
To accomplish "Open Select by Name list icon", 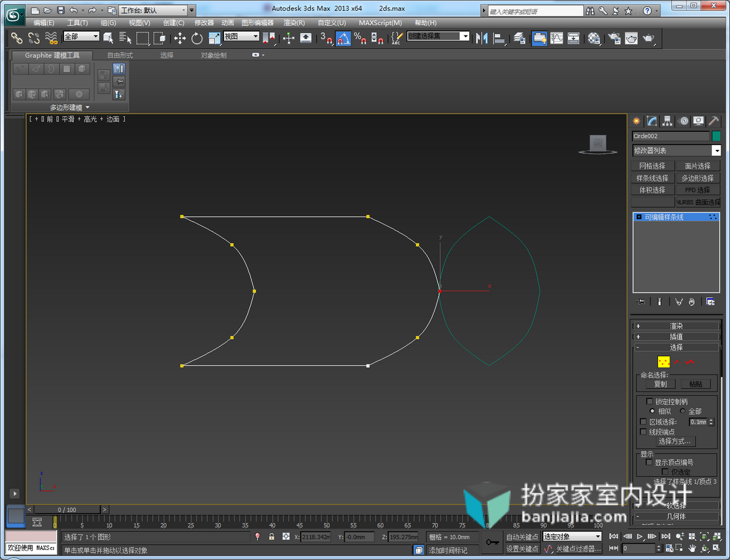I will (x=124, y=38).
